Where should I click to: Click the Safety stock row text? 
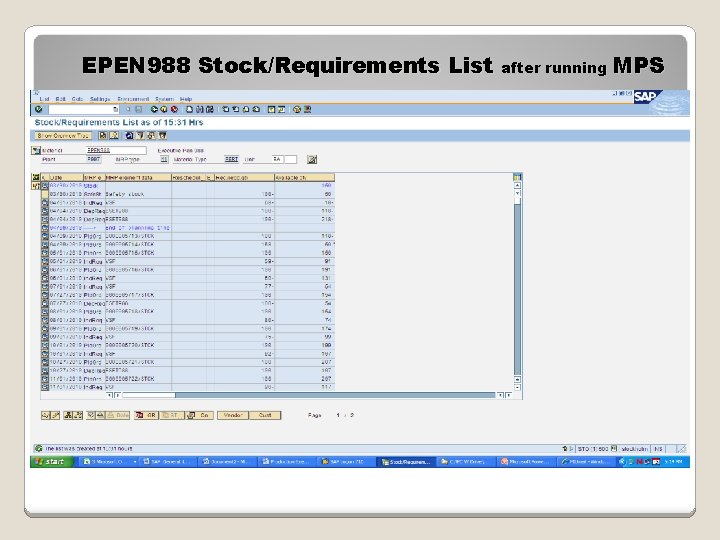[125, 194]
